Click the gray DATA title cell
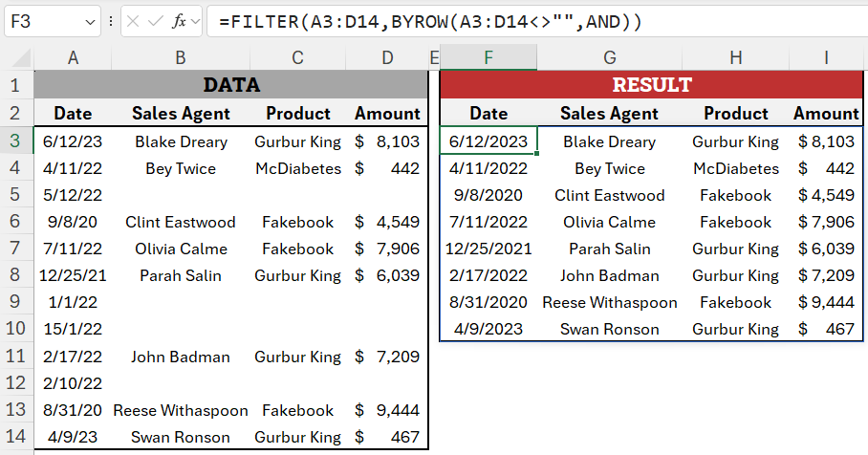 (231, 85)
